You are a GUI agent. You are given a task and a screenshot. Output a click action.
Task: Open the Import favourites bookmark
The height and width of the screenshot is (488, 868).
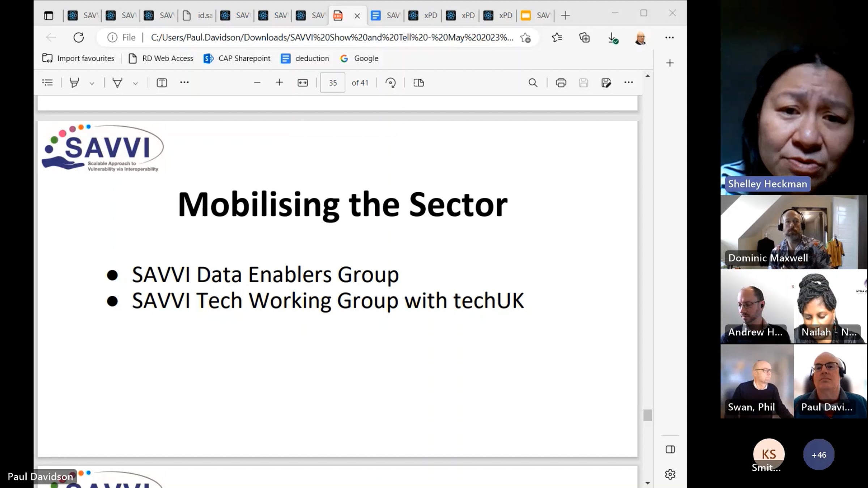(x=78, y=59)
